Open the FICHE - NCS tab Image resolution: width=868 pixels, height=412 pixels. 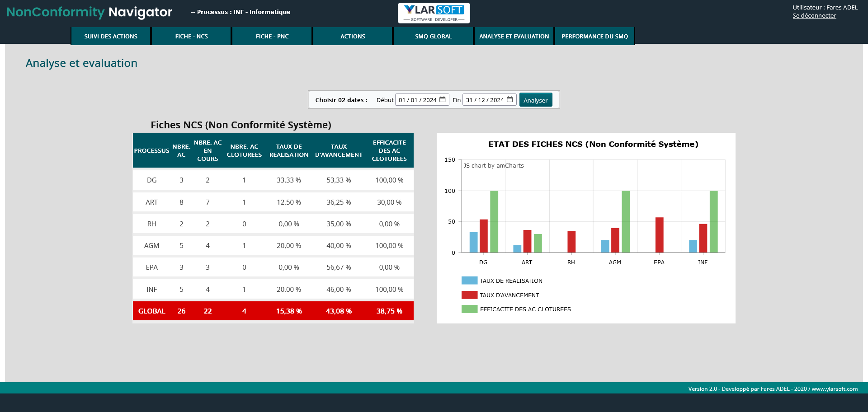tap(192, 36)
